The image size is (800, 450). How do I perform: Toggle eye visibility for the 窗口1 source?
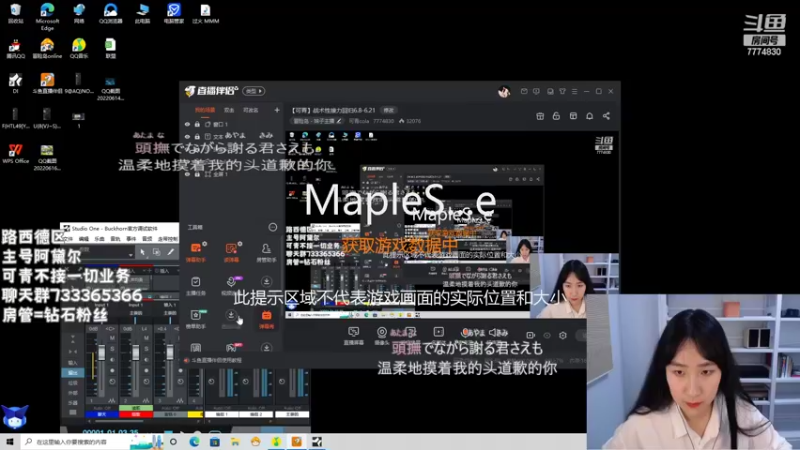(187, 124)
